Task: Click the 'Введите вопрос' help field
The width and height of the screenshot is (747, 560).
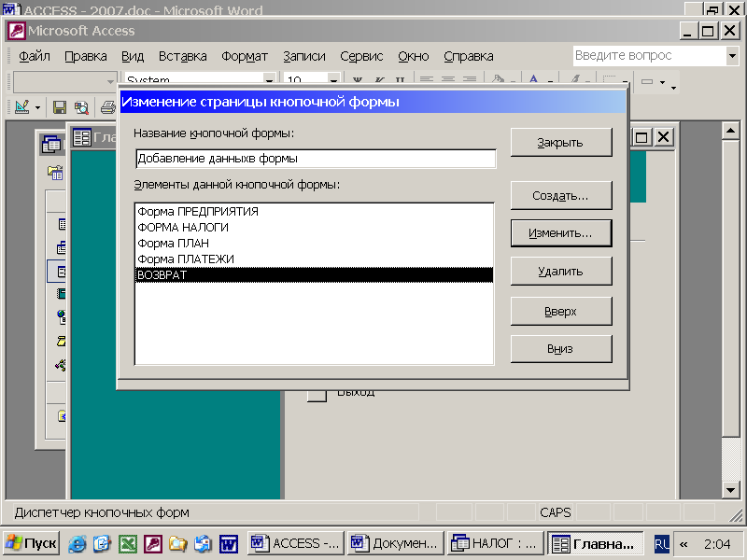Action: [x=650, y=56]
